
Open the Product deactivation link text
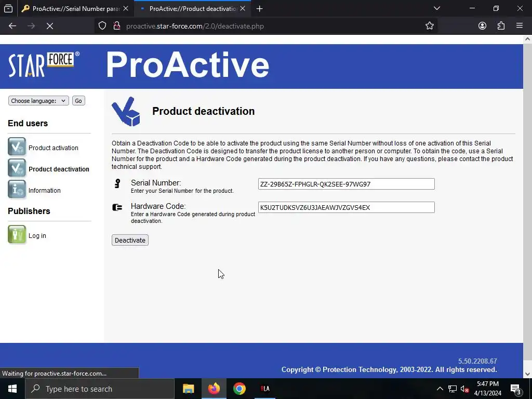coord(59,169)
